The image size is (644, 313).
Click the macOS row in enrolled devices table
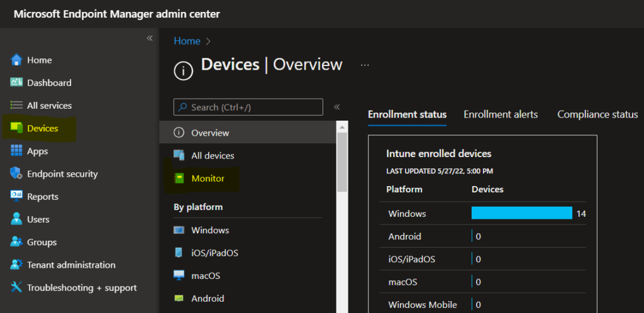(483, 282)
